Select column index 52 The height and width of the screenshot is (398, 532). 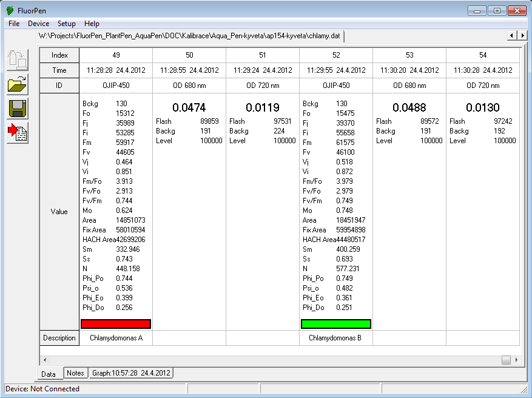[x=336, y=55]
